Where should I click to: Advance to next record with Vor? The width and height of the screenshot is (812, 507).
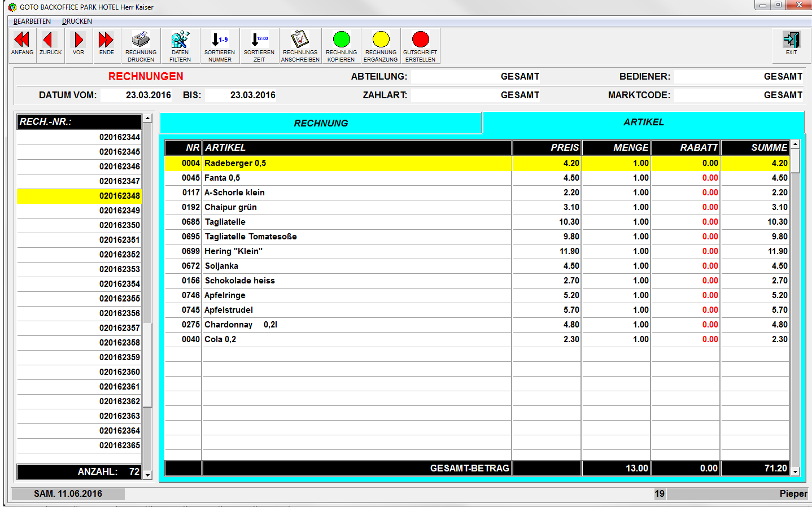click(x=78, y=45)
